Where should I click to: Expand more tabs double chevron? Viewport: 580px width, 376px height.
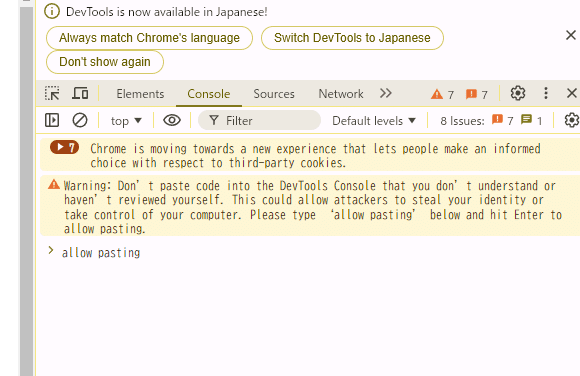point(385,93)
